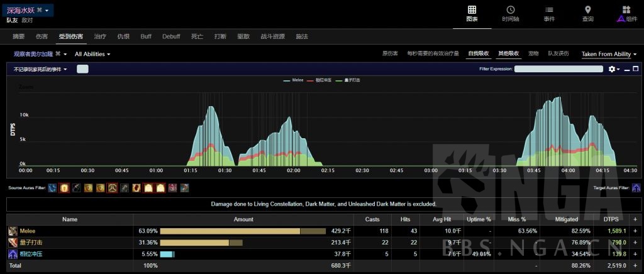Click the chart settings gear icon
Viewport: 644px width, 274px height.
coord(611,69)
